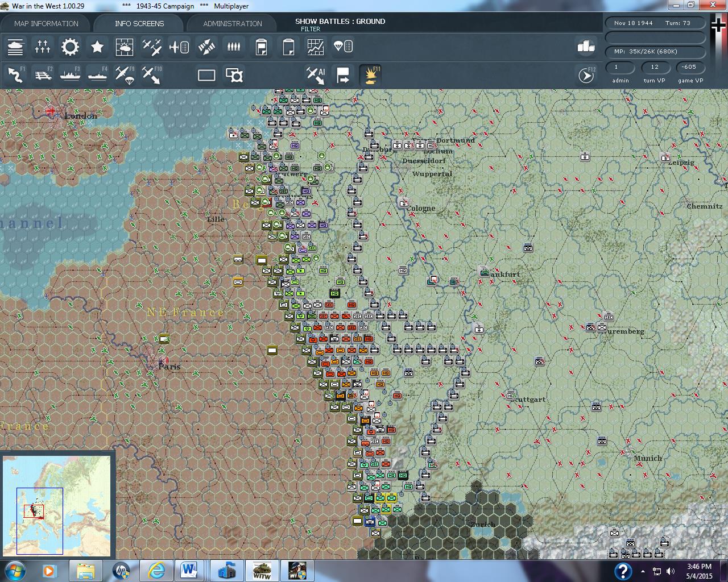The image size is (728, 582).
Task: Click the turn VP value box
Action: 655,67
